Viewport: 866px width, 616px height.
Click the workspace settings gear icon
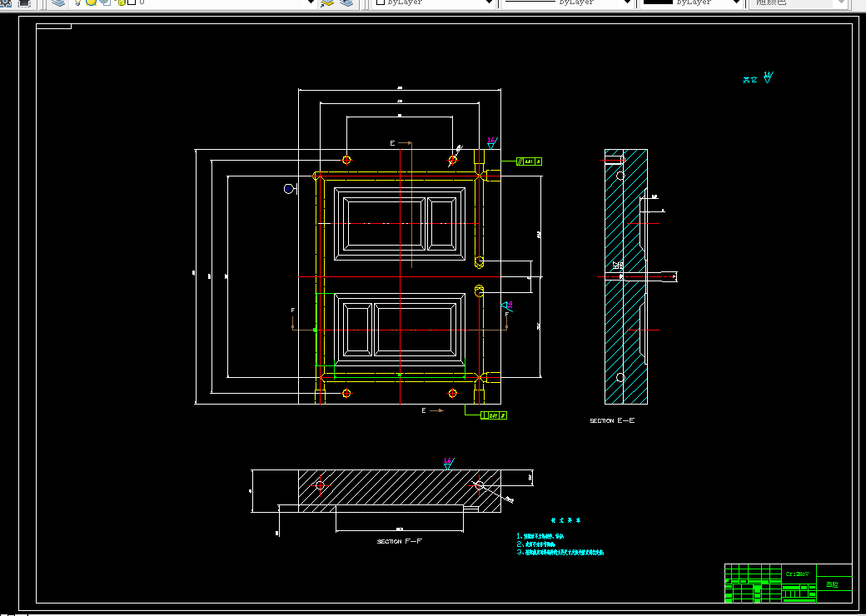[6, 2]
